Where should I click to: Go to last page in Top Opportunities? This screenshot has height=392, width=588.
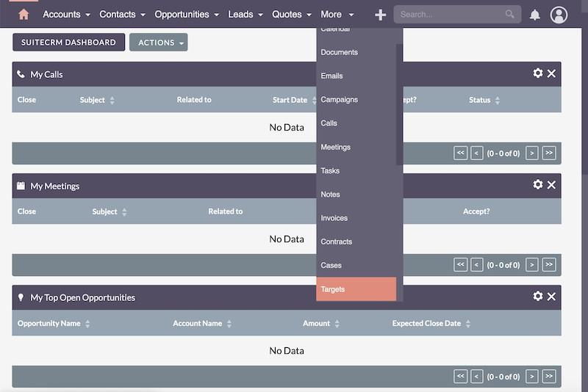point(549,377)
